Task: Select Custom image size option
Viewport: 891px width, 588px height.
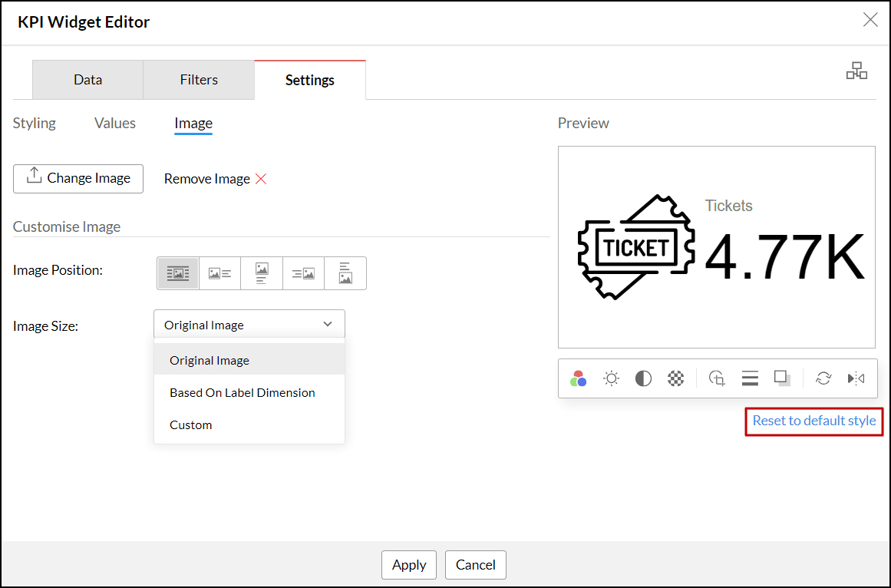Action: pos(191,424)
